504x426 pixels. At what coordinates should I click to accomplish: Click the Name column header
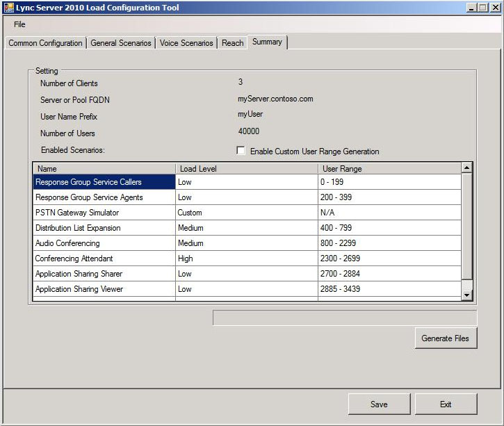(x=104, y=169)
